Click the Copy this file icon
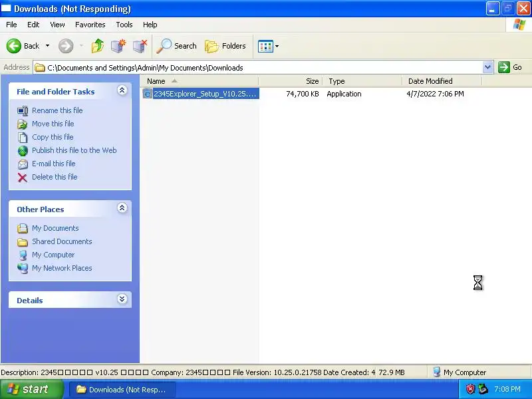 click(x=23, y=138)
